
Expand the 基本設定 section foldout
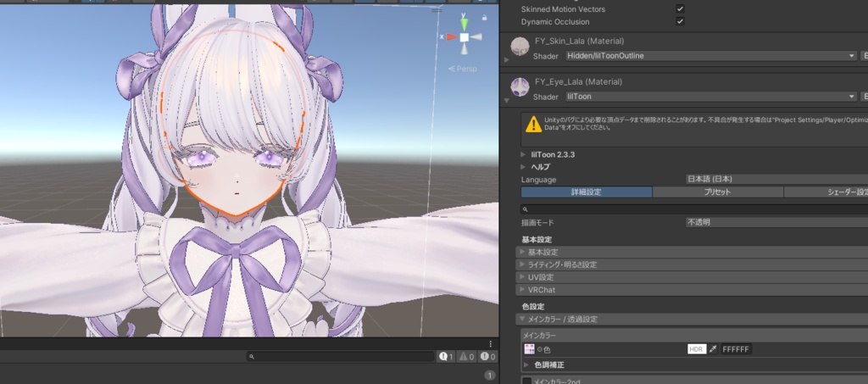tap(692, 252)
